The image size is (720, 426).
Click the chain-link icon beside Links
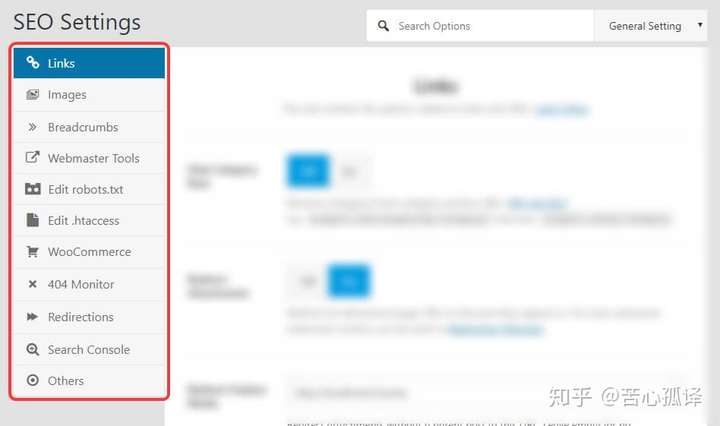pyautogui.click(x=33, y=62)
